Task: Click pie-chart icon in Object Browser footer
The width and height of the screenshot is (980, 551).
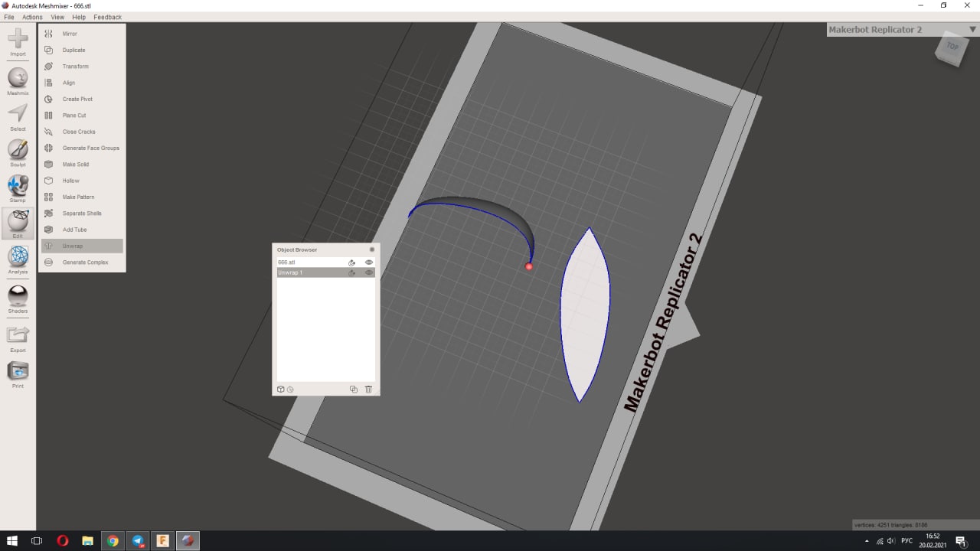Action: click(x=290, y=390)
